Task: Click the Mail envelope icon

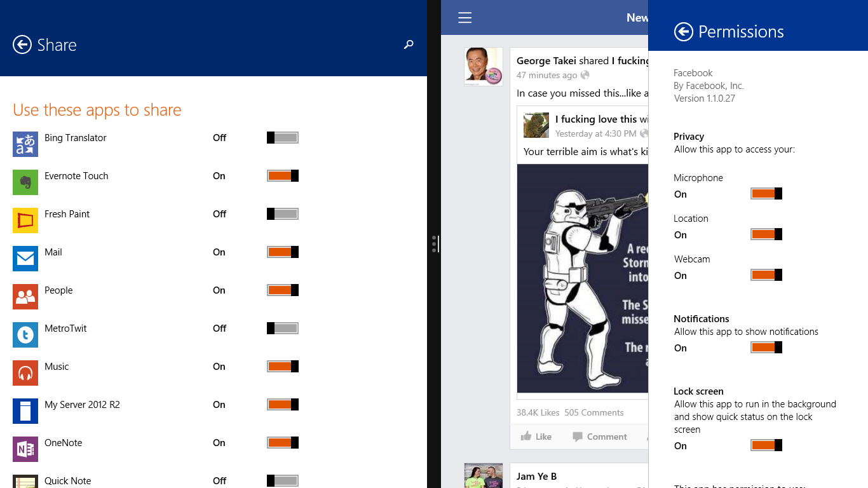Action: (25, 259)
